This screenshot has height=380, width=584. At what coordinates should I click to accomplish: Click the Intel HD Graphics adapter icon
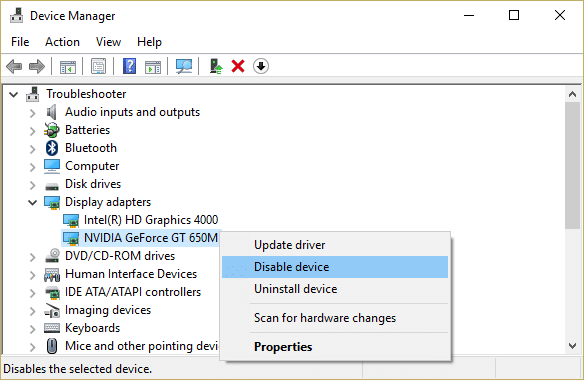coord(71,221)
